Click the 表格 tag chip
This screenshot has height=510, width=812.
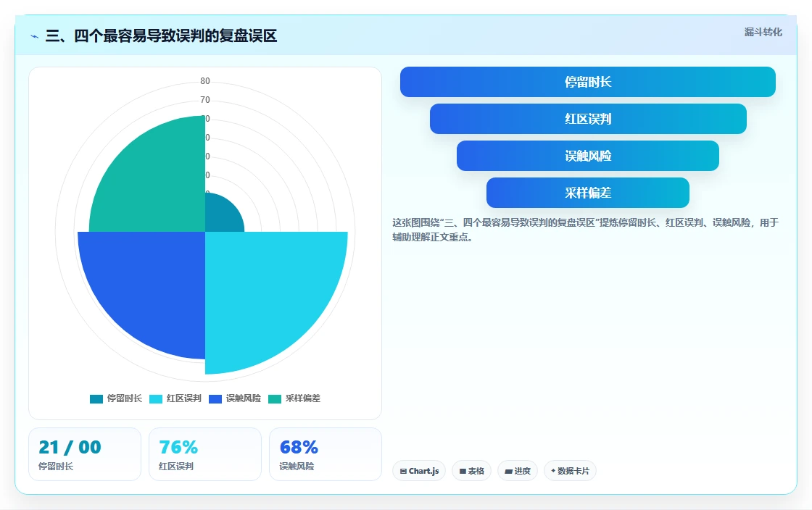pyautogui.click(x=472, y=471)
